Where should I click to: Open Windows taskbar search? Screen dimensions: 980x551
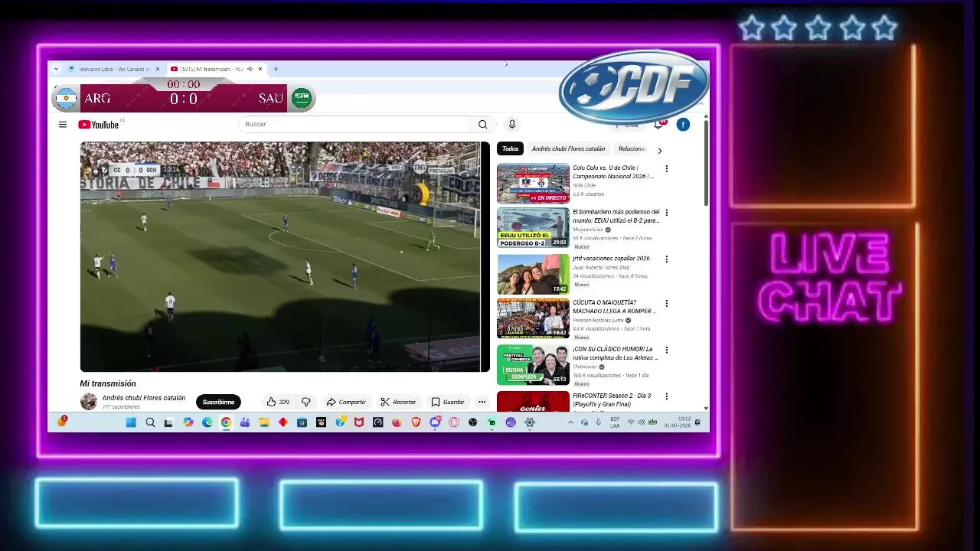click(x=150, y=422)
